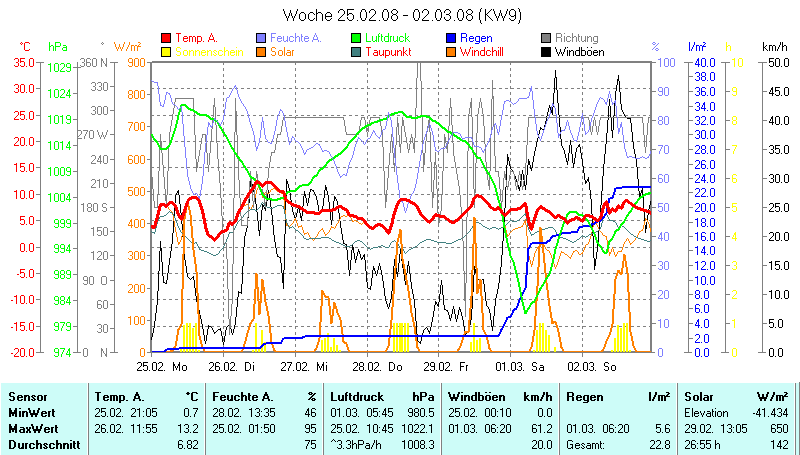The width and height of the screenshot is (800, 455).
Task: Click the km/h axis unit label
Action: 774,47
